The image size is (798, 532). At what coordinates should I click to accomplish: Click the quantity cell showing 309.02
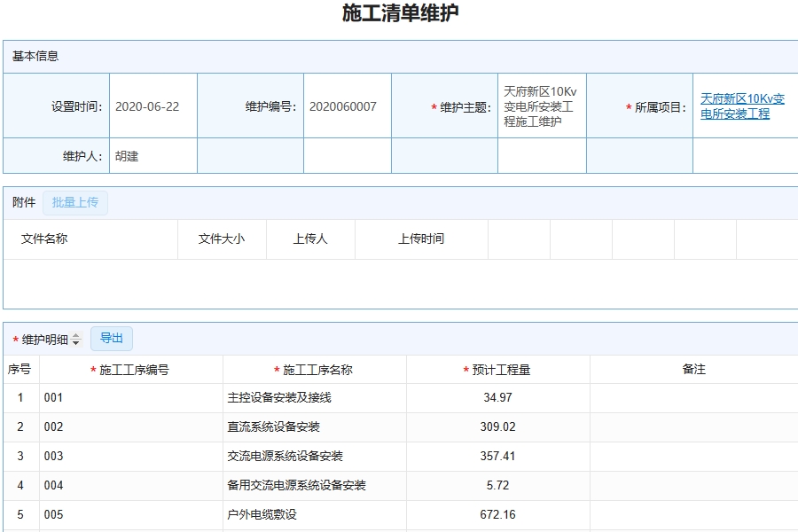pyautogui.click(x=497, y=426)
